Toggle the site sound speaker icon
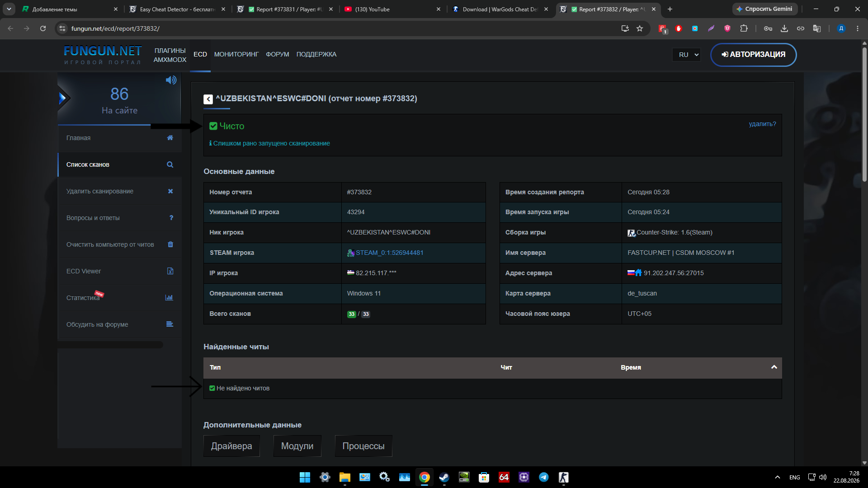 point(171,80)
